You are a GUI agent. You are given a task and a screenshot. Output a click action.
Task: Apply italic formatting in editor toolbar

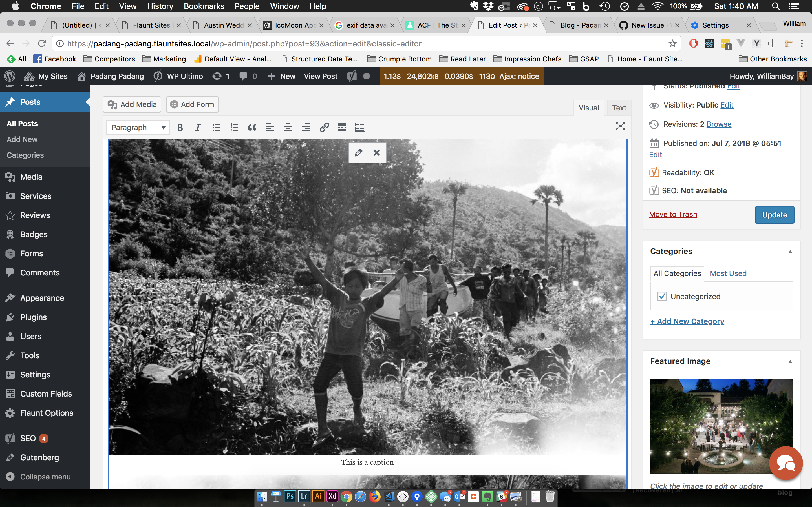point(198,127)
